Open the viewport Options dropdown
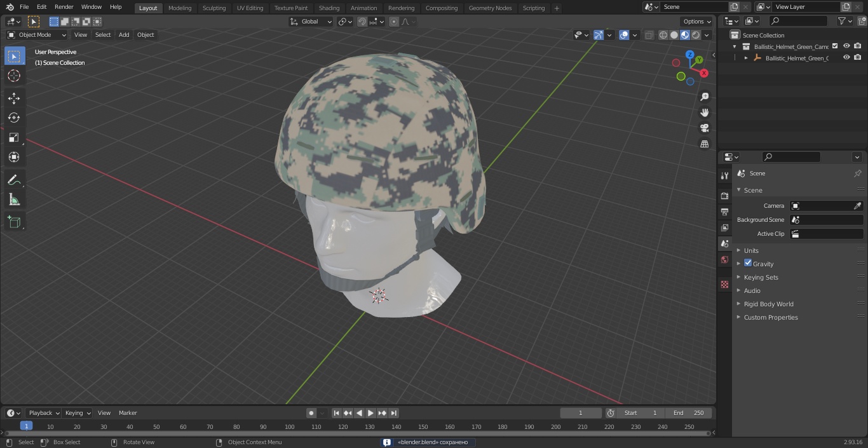The height and width of the screenshot is (448, 868). point(697,22)
